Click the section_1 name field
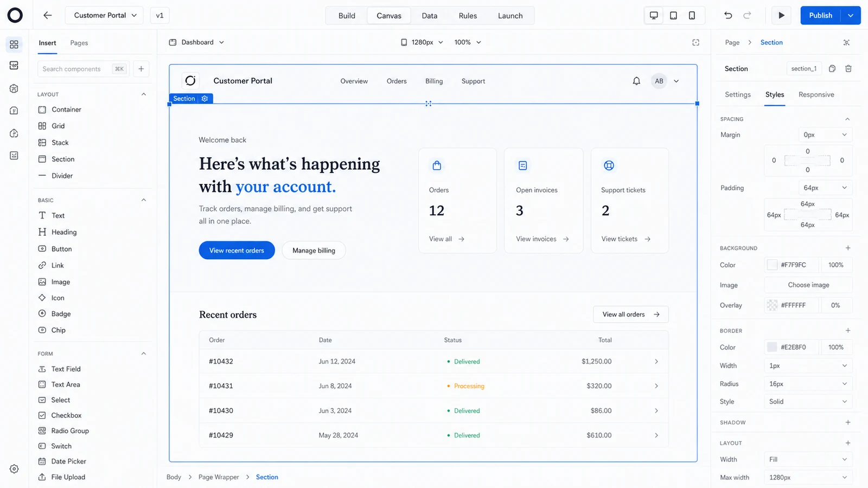 (804, 68)
